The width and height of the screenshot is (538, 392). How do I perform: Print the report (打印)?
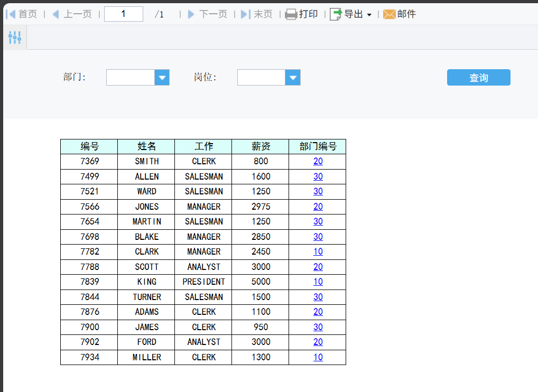coord(302,14)
